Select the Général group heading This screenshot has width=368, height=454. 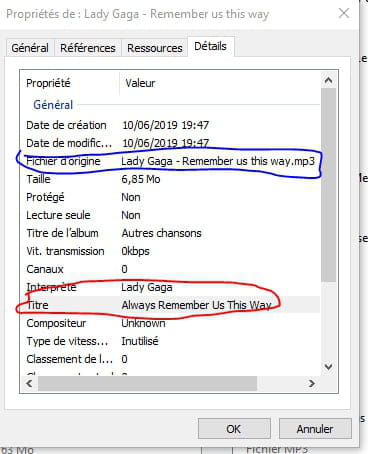click(53, 105)
